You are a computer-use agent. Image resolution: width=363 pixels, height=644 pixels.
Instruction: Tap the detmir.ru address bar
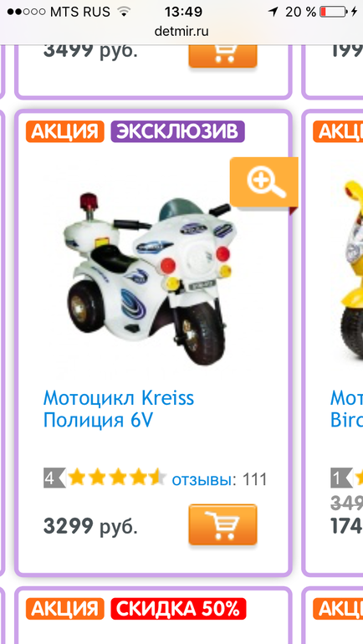pos(181,31)
